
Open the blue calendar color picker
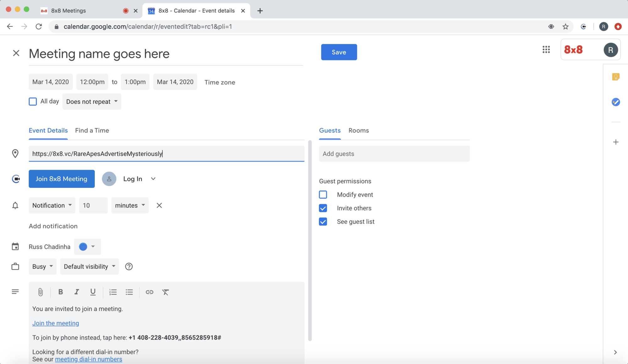point(87,247)
